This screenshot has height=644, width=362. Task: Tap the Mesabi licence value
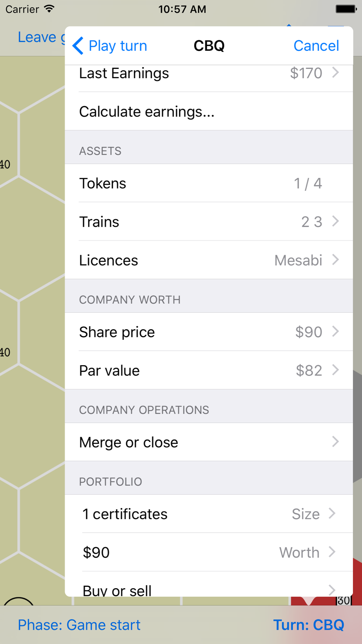coord(298,260)
